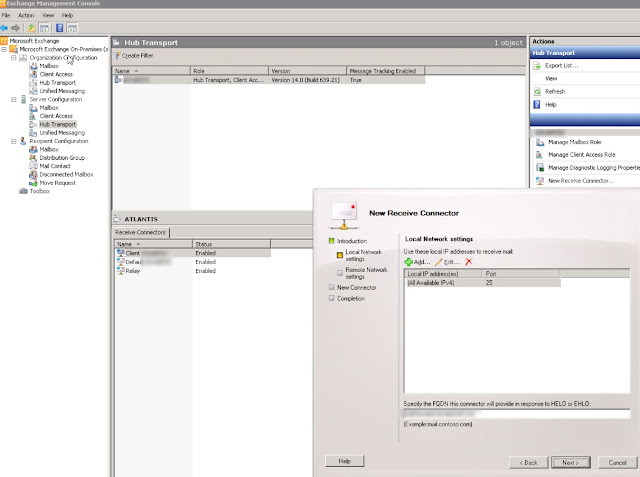Click the blue Help icon in the toolbar
The image size is (640, 477).
click(60, 28)
